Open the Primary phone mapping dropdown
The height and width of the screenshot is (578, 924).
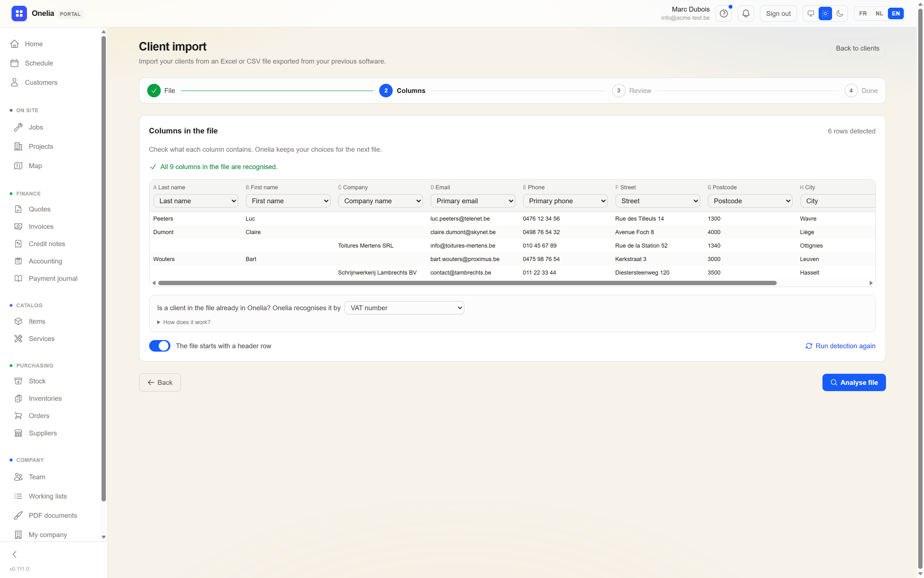point(565,201)
